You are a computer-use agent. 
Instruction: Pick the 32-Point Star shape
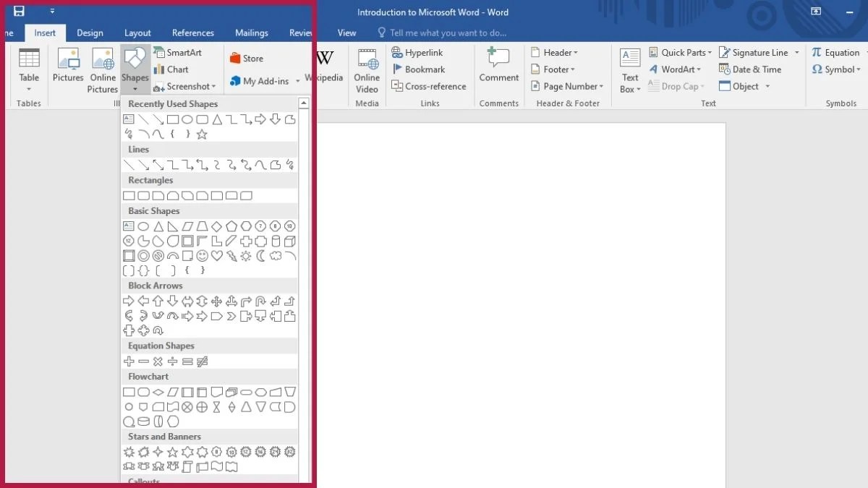click(x=290, y=452)
